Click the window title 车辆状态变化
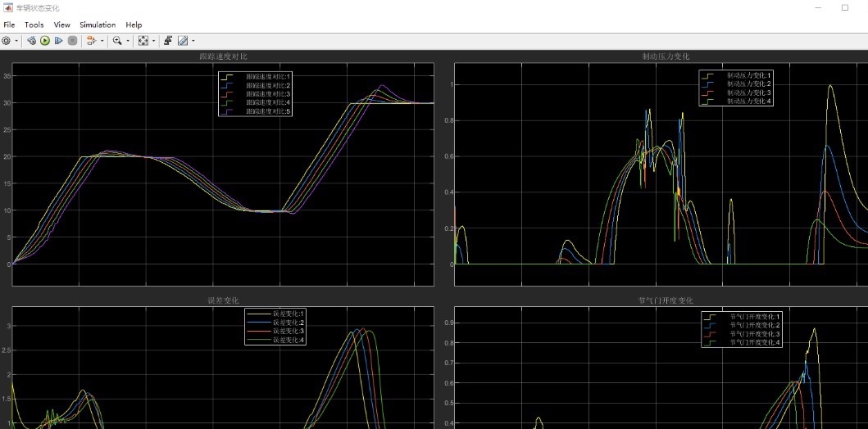Screen dimensions: 868x429 38,8
